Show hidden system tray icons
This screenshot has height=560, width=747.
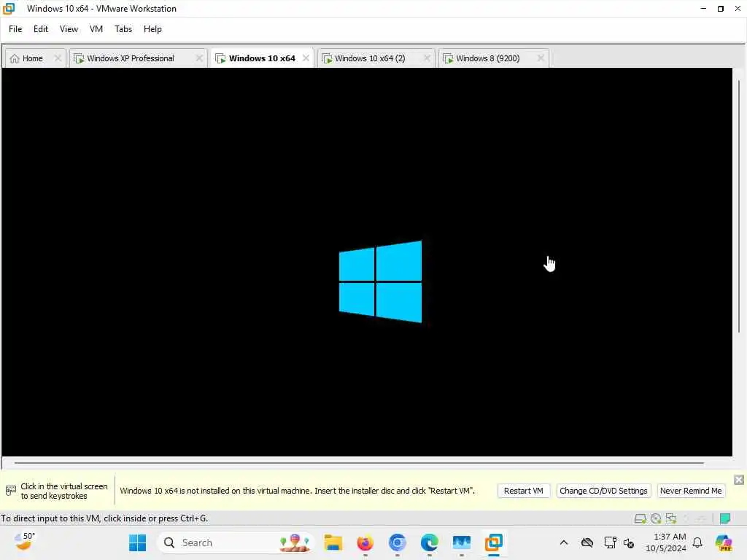coord(564,542)
